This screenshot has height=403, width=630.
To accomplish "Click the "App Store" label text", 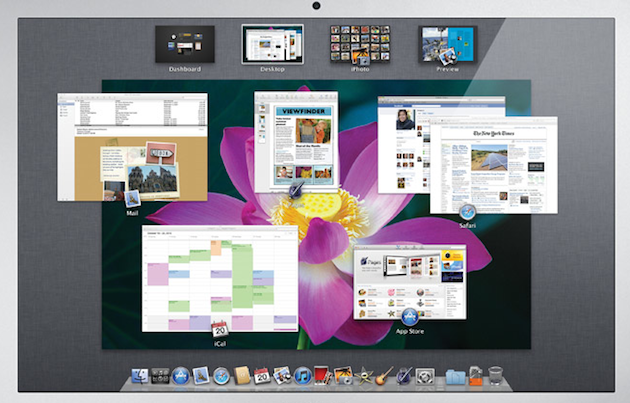I will point(410,331).
